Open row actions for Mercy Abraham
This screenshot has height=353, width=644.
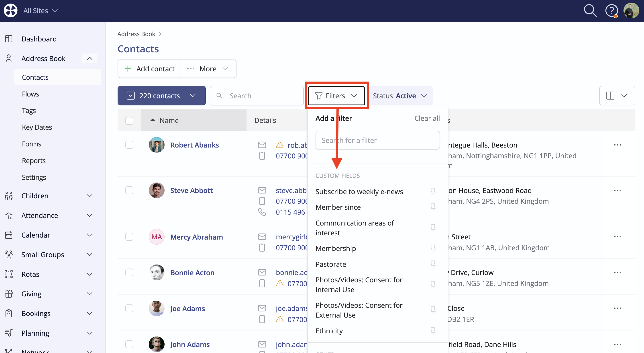click(x=618, y=237)
